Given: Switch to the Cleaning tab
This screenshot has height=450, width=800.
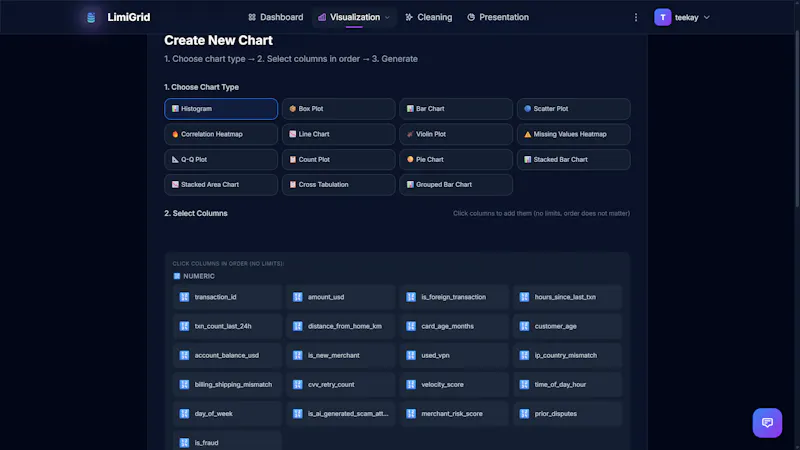Looking at the screenshot, I should pyautogui.click(x=429, y=17).
